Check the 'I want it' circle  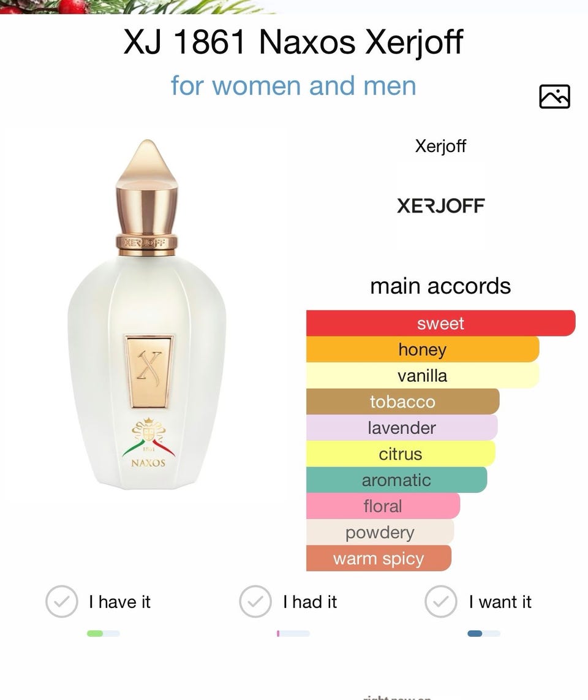pyautogui.click(x=441, y=601)
